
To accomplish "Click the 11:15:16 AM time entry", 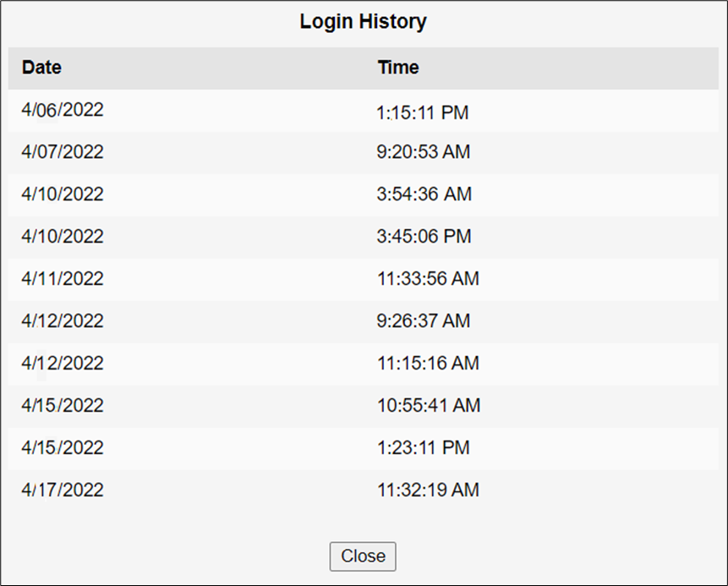I will (428, 364).
